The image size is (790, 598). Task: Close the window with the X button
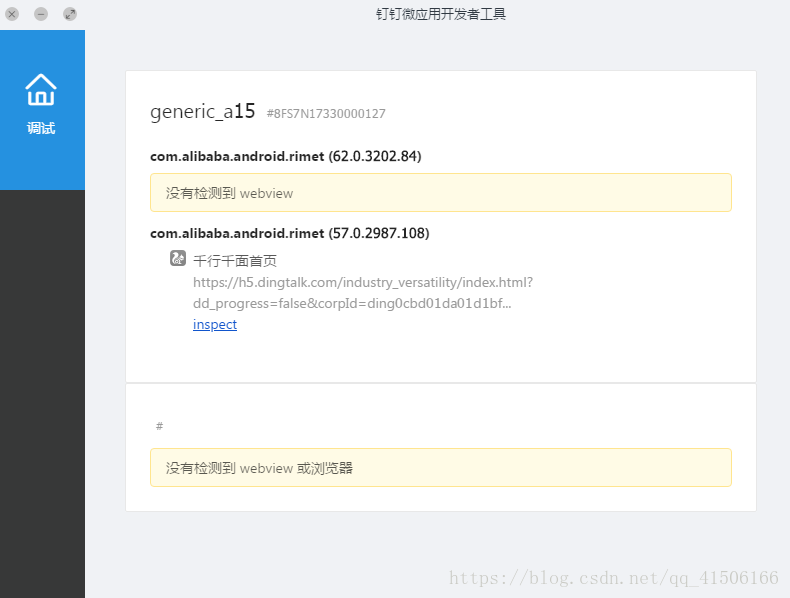[x=12, y=14]
